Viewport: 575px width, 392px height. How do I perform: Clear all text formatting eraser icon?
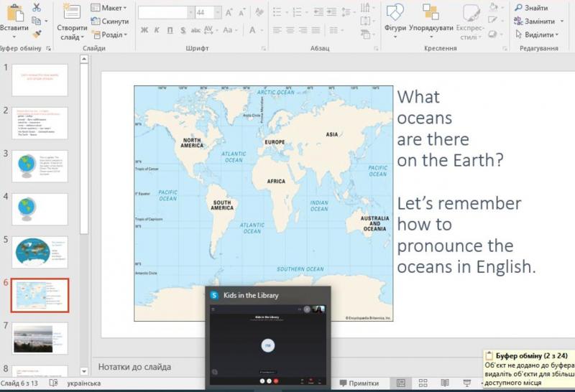point(259,12)
